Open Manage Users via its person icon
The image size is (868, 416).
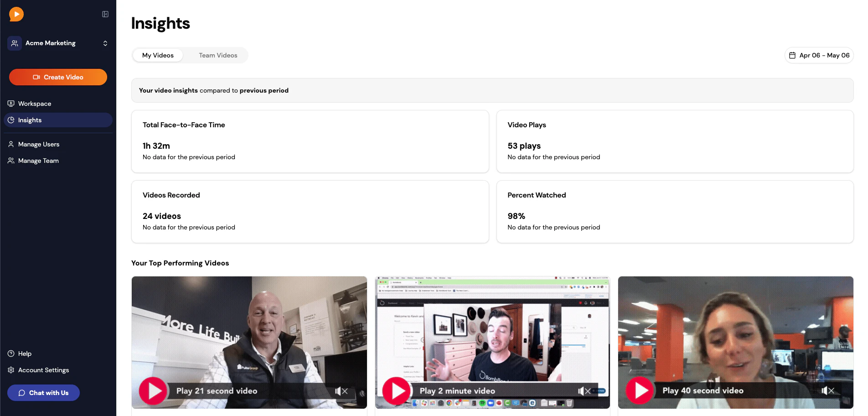[x=11, y=144]
